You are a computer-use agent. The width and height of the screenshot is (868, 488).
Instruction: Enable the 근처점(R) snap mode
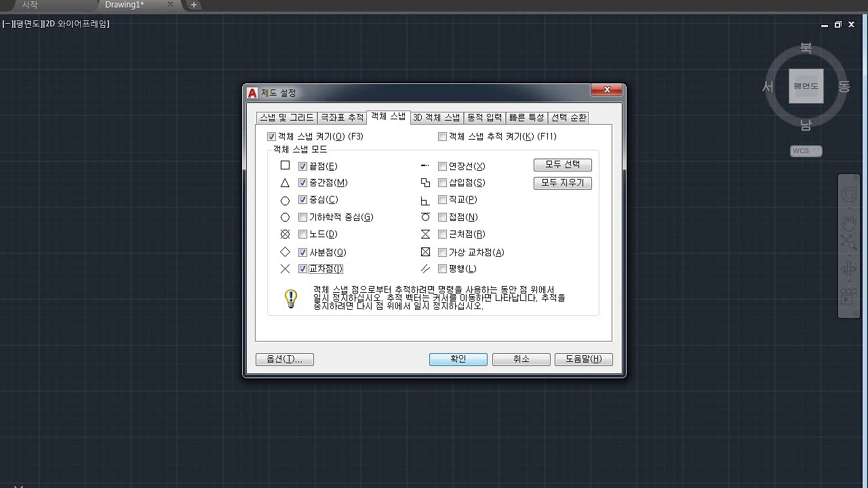pyautogui.click(x=443, y=235)
